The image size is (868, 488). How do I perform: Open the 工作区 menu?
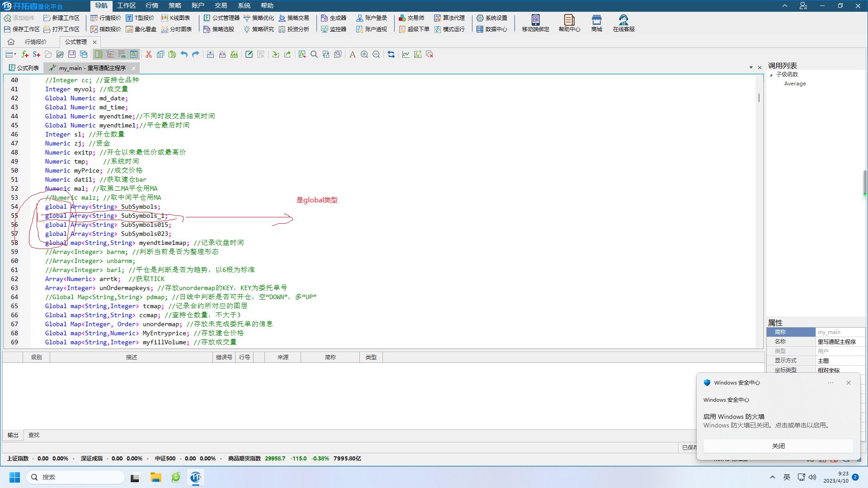click(x=126, y=5)
